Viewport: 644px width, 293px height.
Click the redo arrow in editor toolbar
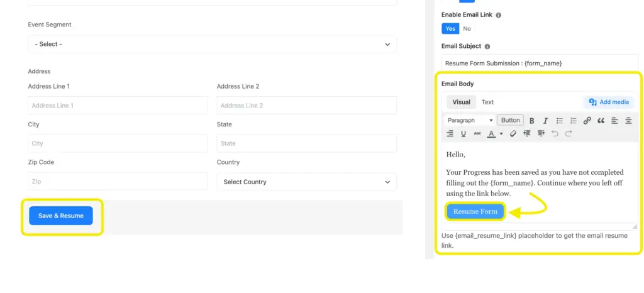click(569, 133)
